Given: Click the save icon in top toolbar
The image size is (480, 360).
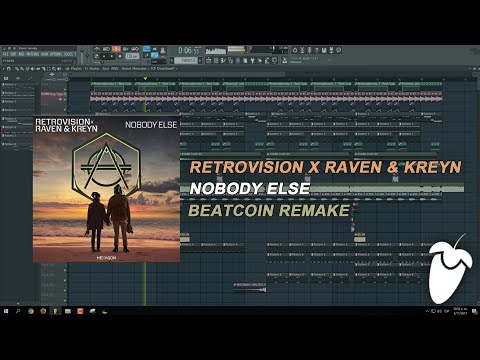Looking at the screenshot, I should tap(324, 50).
